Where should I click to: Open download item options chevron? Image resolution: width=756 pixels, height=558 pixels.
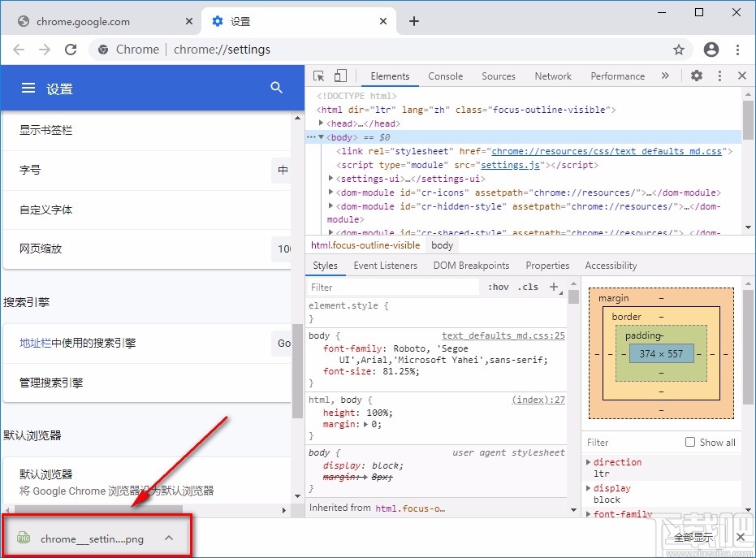coord(169,538)
